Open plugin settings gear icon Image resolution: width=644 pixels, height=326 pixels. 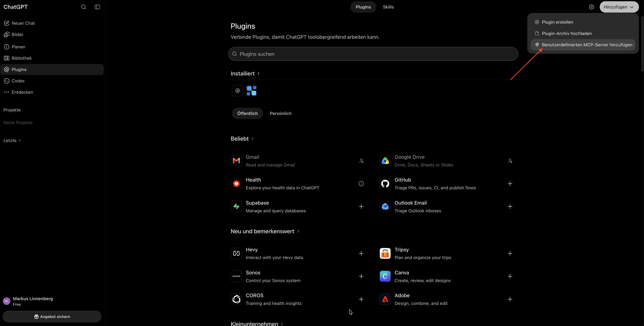pyautogui.click(x=591, y=7)
